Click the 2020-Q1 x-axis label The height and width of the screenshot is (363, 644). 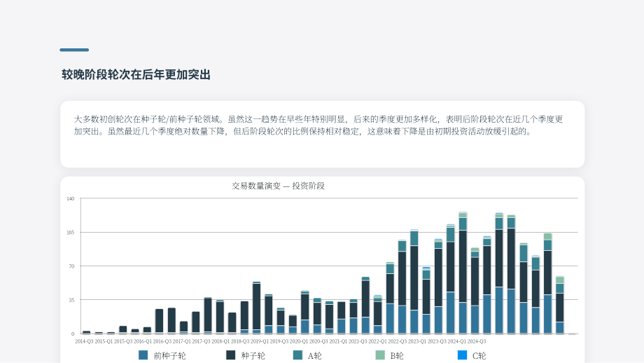299,341
